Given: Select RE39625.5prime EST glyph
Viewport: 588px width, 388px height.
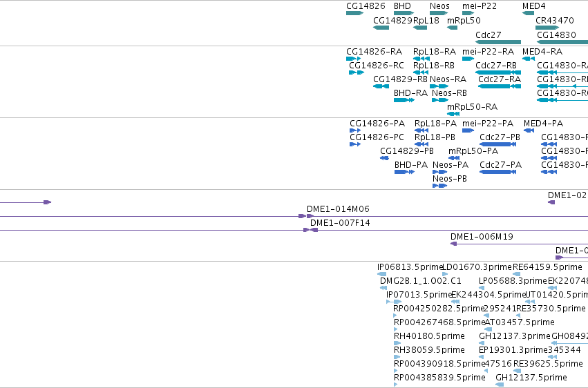Looking at the screenshot, I should [x=517, y=371].
